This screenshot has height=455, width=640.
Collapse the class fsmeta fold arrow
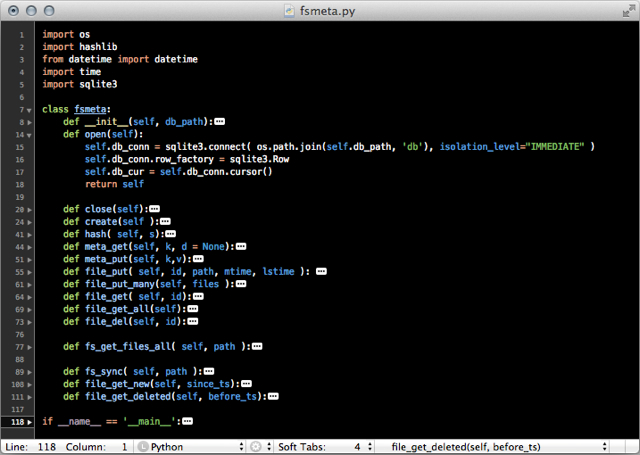coord(29,110)
